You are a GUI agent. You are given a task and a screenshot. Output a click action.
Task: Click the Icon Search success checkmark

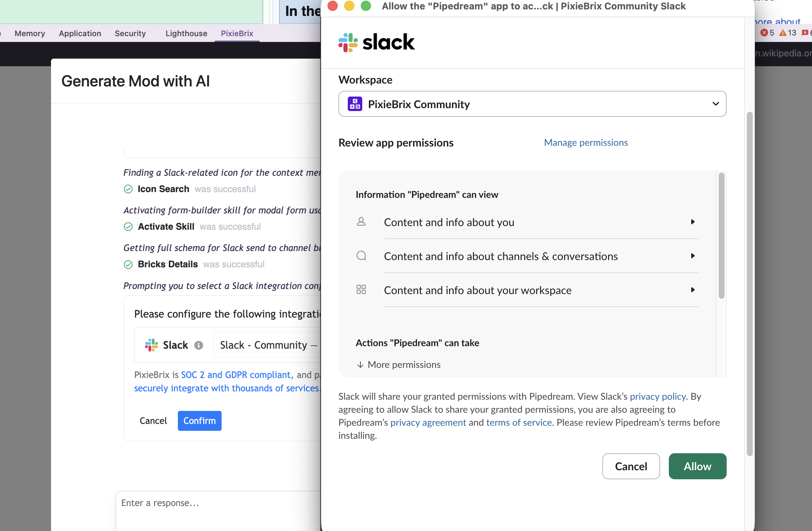click(128, 189)
